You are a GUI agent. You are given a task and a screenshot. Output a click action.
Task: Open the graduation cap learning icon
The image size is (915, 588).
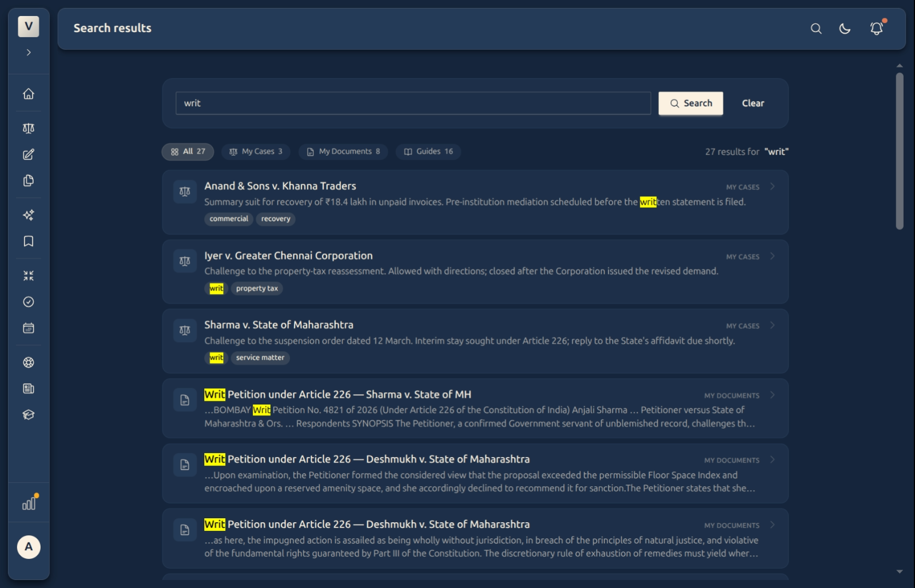coord(29,415)
